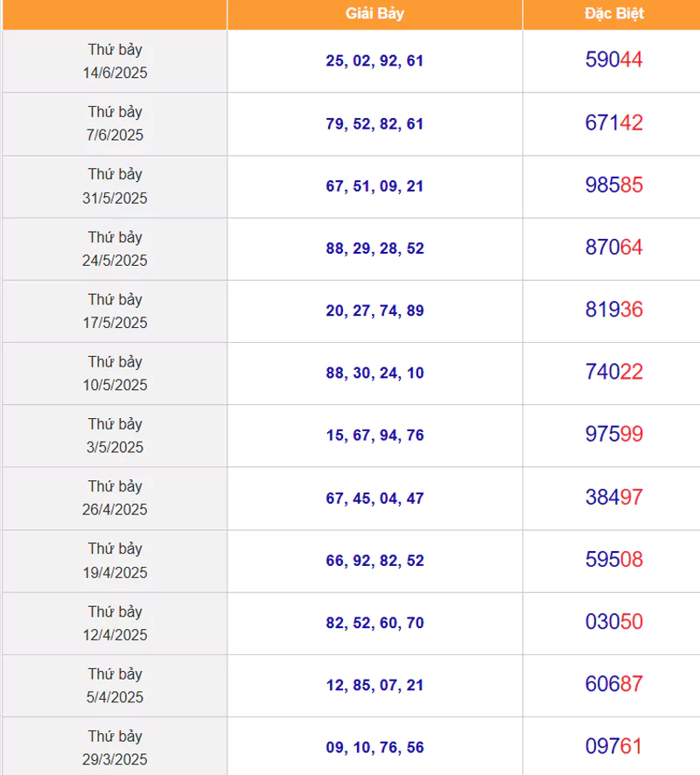Select the date cell 24/5/2025

coord(115,248)
